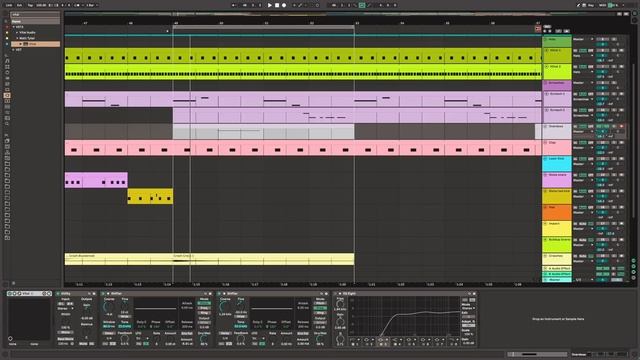Collapse the Vital Audio folder in browser
Screen dimensions: 640x360
pyautogui.click(x=17, y=32)
